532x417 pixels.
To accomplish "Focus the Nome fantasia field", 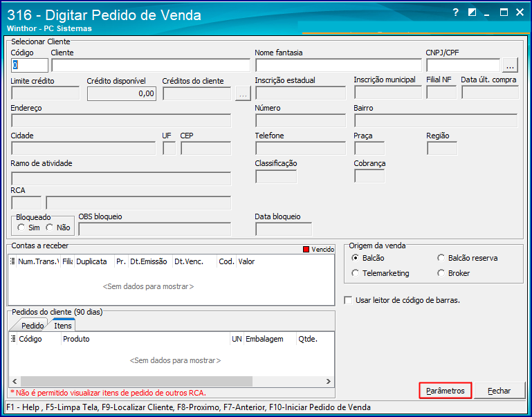I will coord(338,65).
